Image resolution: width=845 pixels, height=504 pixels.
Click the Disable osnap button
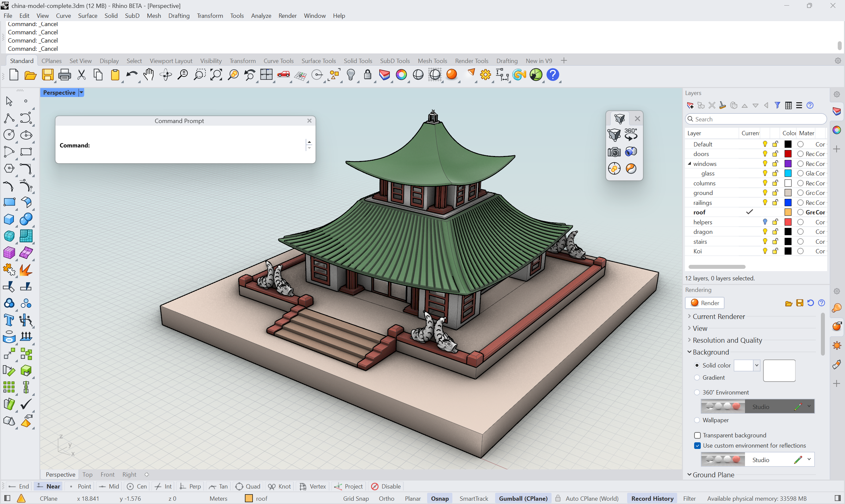(386, 486)
